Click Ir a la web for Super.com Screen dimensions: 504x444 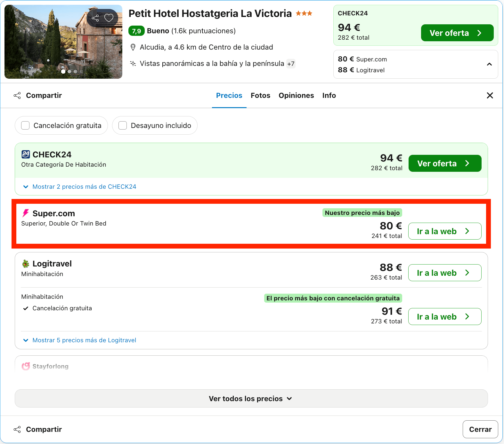tap(445, 231)
